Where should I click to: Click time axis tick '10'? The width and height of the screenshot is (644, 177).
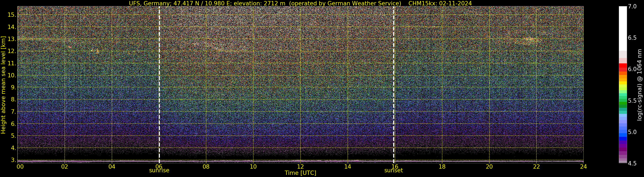(253, 166)
